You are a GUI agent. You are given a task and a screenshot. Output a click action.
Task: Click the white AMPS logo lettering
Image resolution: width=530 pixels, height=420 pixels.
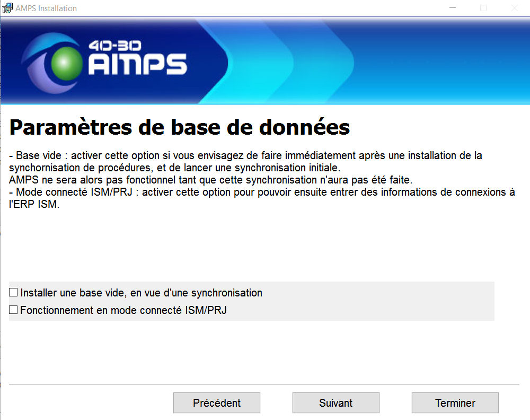point(137,65)
